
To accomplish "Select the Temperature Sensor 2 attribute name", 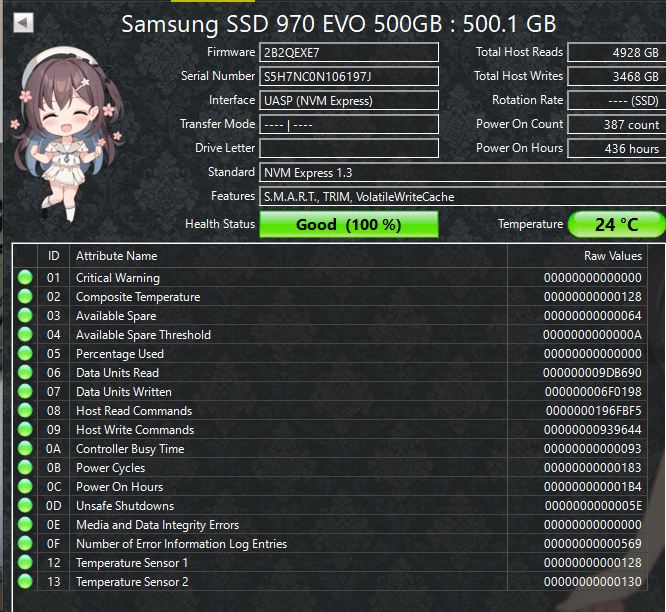I will pos(132,582).
